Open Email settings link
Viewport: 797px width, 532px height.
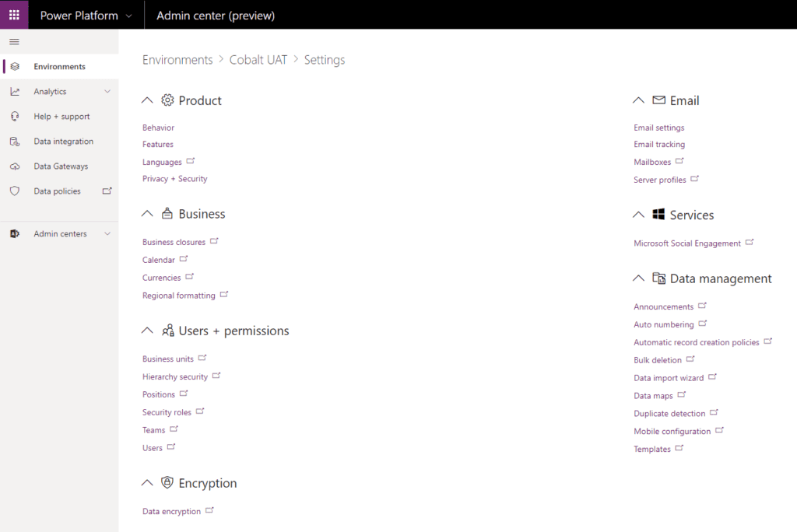tap(658, 128)
